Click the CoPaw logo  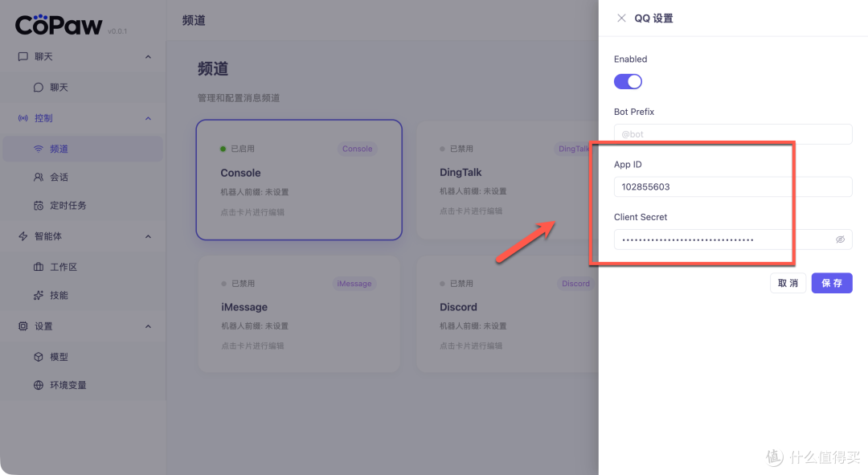[59, 25]
